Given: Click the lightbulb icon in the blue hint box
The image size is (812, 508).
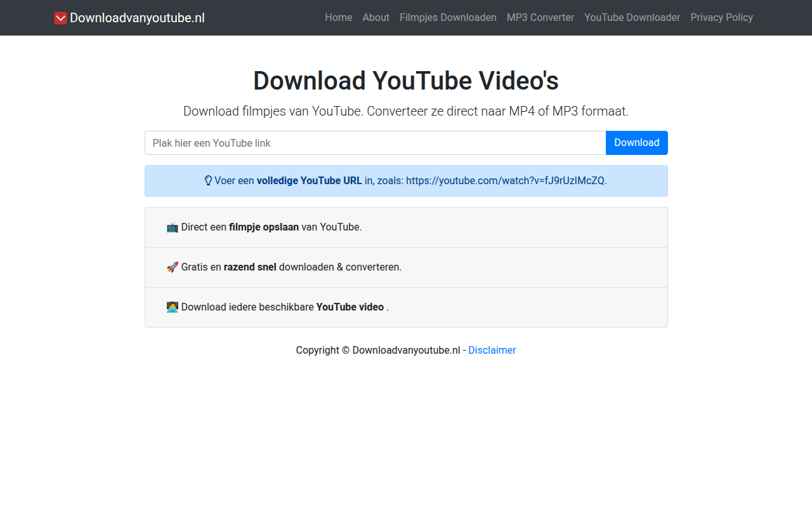Looking at the screenshot, I should (x=208, y=181).
